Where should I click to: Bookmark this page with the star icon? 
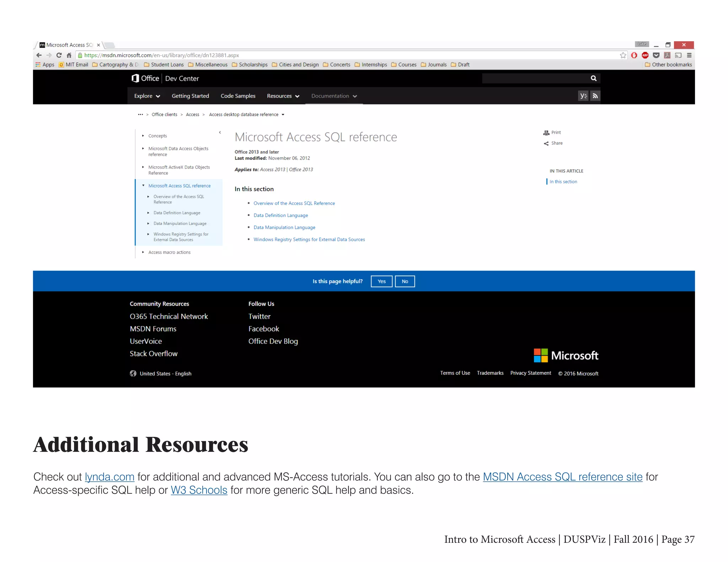click(623, 55)
